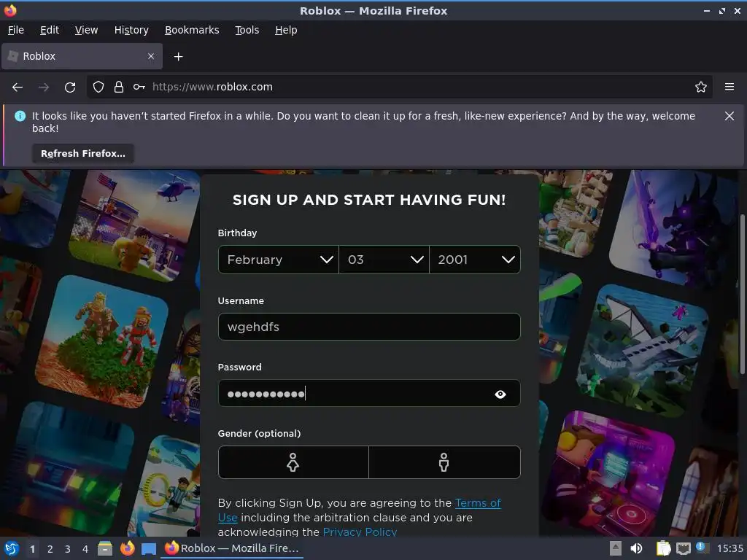Screen dimensions: 747x560
Task: Switch to workspace 1 on the taskbar
Action: pos(32,549)
